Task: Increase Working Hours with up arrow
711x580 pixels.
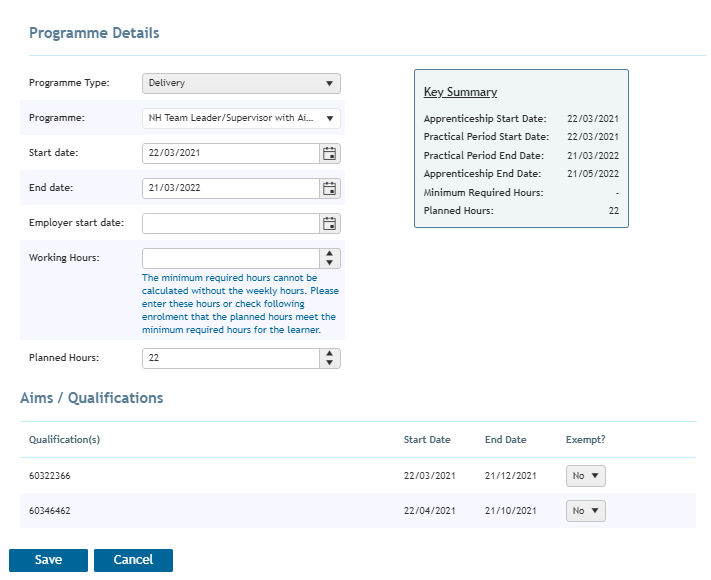Action: 330,254
